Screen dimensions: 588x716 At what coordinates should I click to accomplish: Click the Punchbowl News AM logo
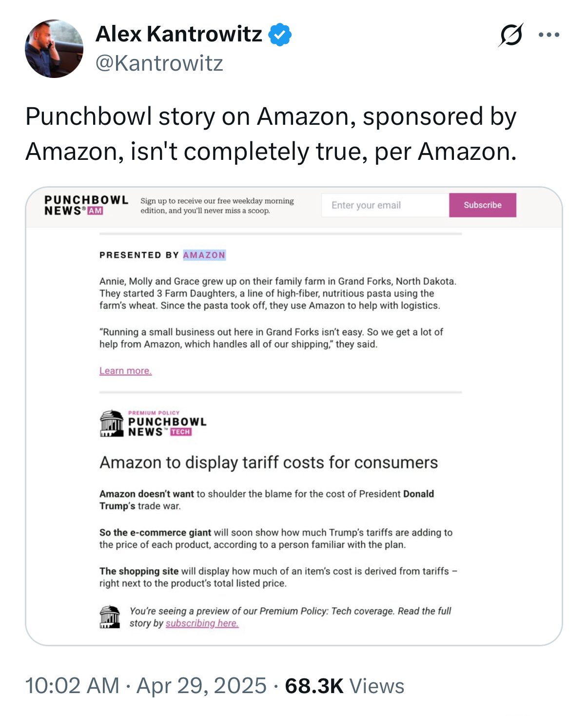pyautogui.click(x=86, y=205)
